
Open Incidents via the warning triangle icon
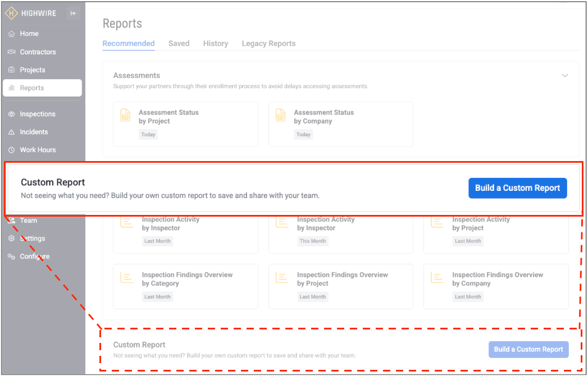[12, 132]
